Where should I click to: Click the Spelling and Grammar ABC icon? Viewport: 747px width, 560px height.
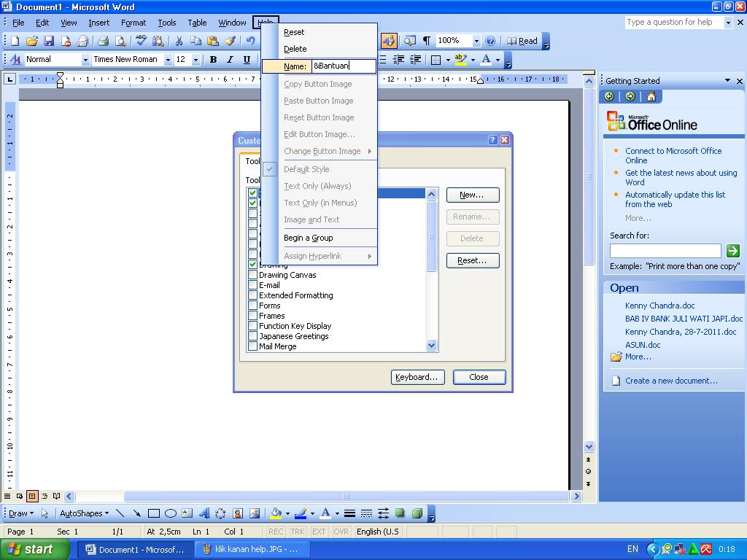pos(141,41)
